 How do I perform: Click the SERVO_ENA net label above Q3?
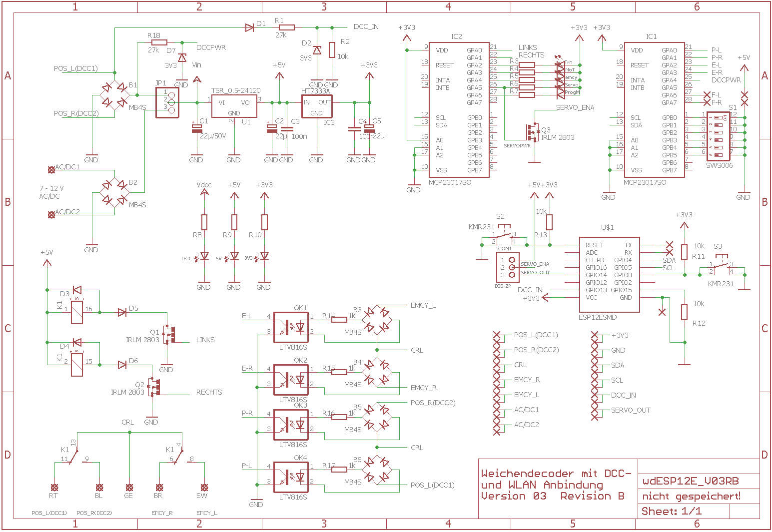[x=575, y=107]
